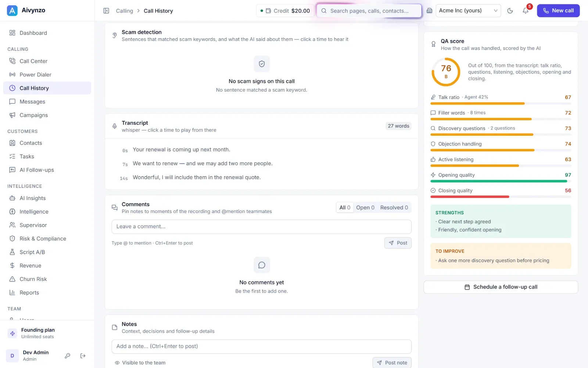588x368 pixels.
Task: Click Calling in the breadcrumb
Action: pyautogui.click(x=125, y=11)
